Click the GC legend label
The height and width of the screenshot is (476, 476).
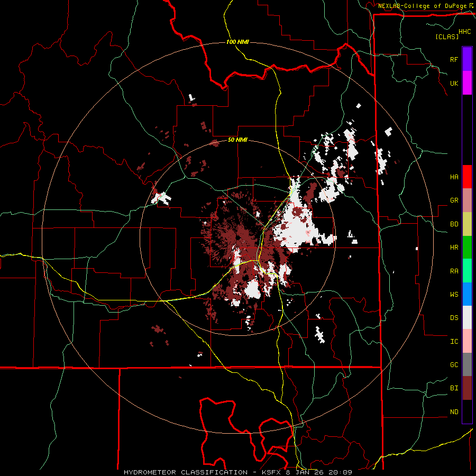[x=454, y=365]
